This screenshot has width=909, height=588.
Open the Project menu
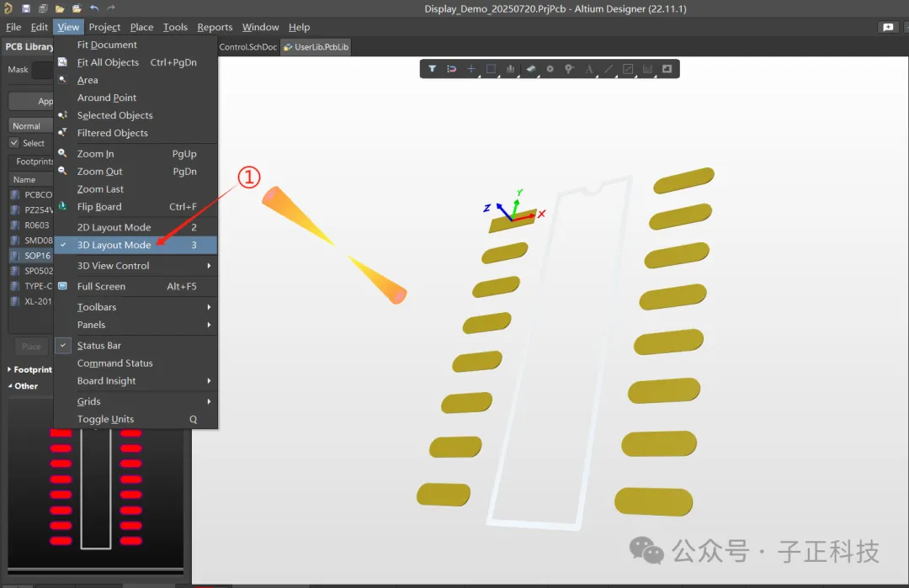(x=104, y=27)
